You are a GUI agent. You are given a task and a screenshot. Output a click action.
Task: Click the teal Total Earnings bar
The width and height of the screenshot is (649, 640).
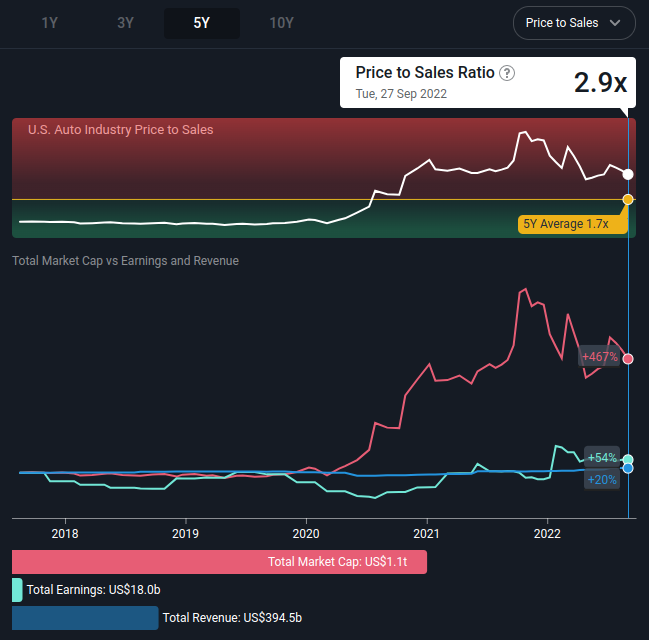(x=17, y=590)
